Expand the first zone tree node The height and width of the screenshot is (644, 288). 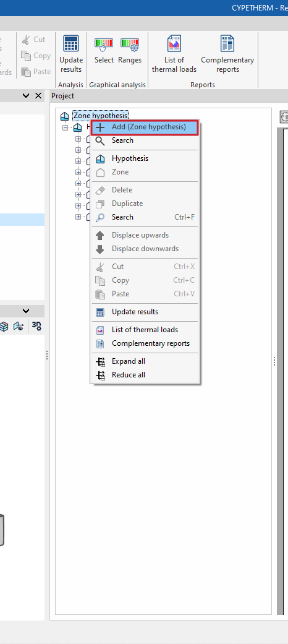point(78,139)
